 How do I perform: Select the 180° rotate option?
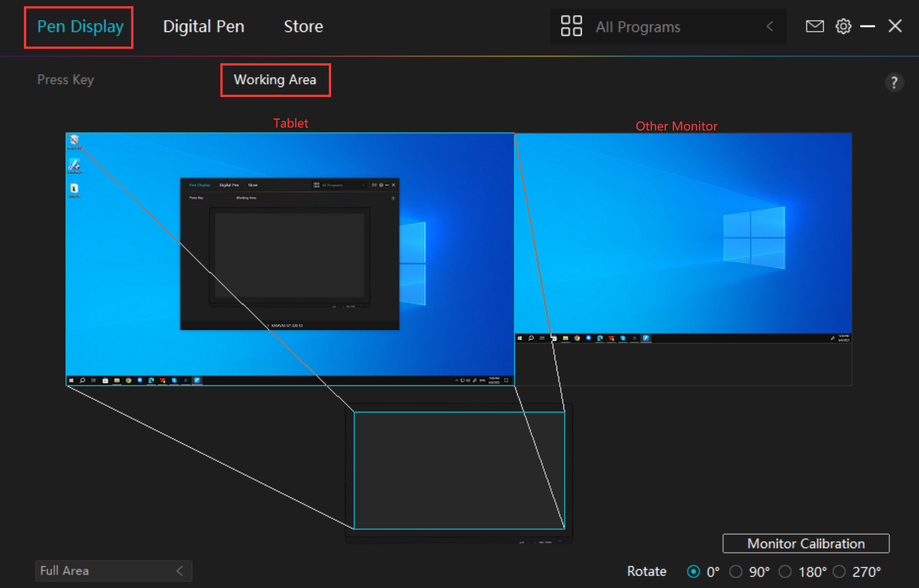(x=785, y=572)
